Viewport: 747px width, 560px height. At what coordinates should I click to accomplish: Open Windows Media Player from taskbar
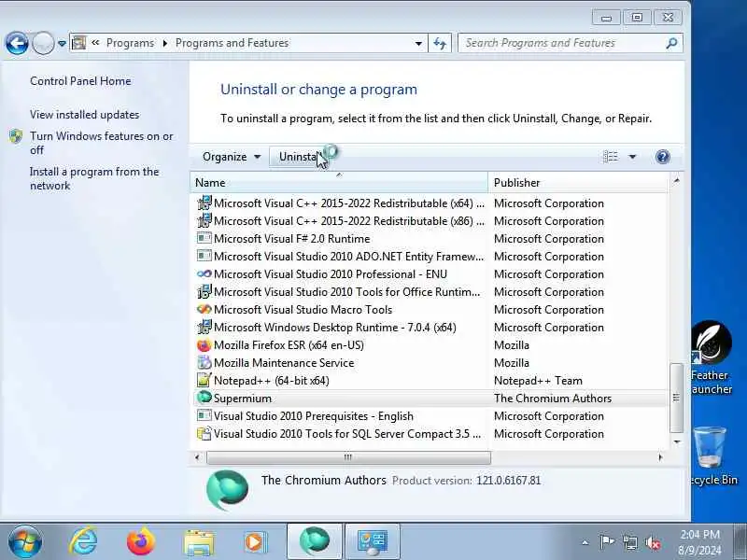click(x=255, y=542)
